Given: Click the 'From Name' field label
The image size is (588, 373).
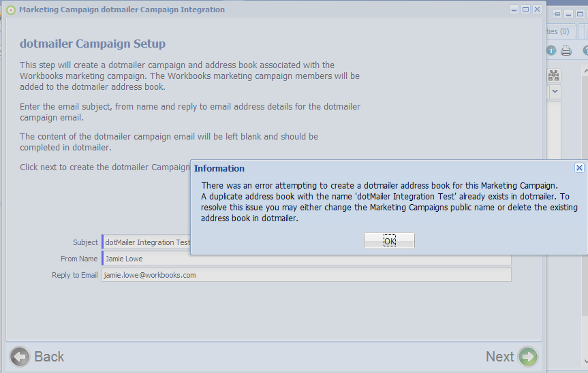Looking at the screenshot, I should click(x=79, y=259).
